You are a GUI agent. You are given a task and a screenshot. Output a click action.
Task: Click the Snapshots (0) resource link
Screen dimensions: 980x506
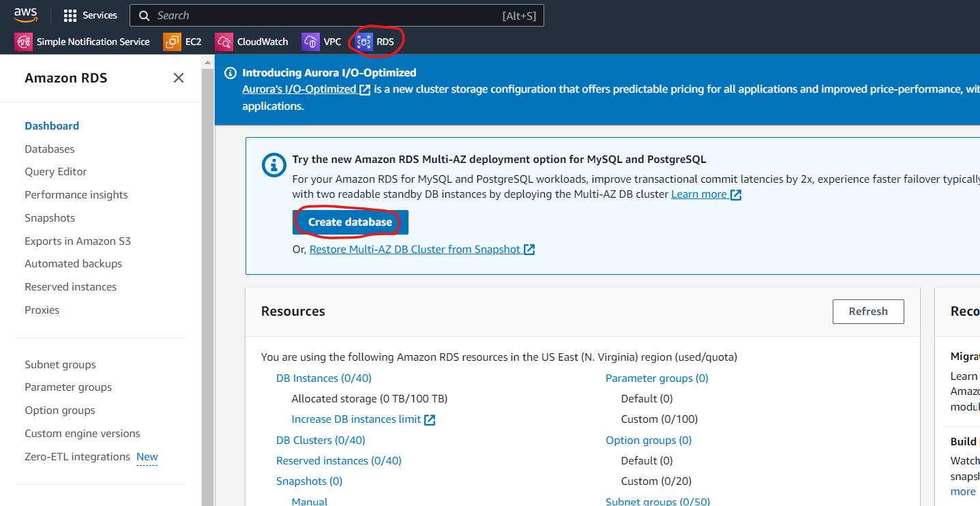click(310, 481)
